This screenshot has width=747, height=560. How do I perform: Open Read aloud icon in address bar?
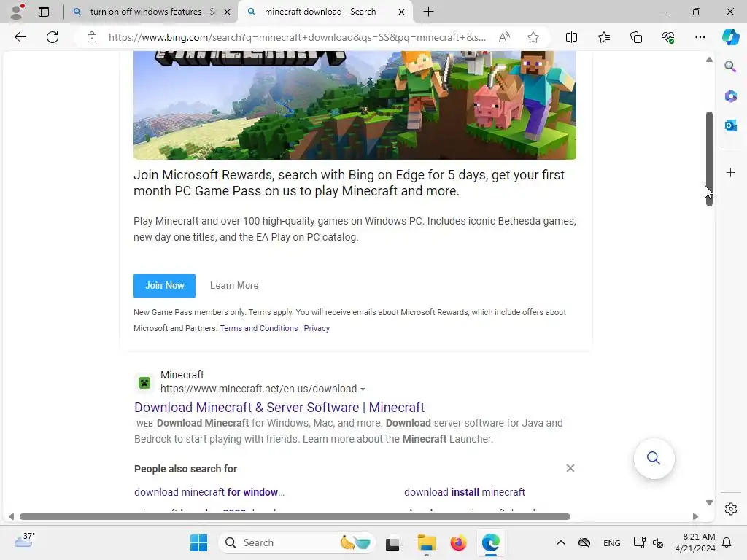pyautogui.click(x=505, y=37)
